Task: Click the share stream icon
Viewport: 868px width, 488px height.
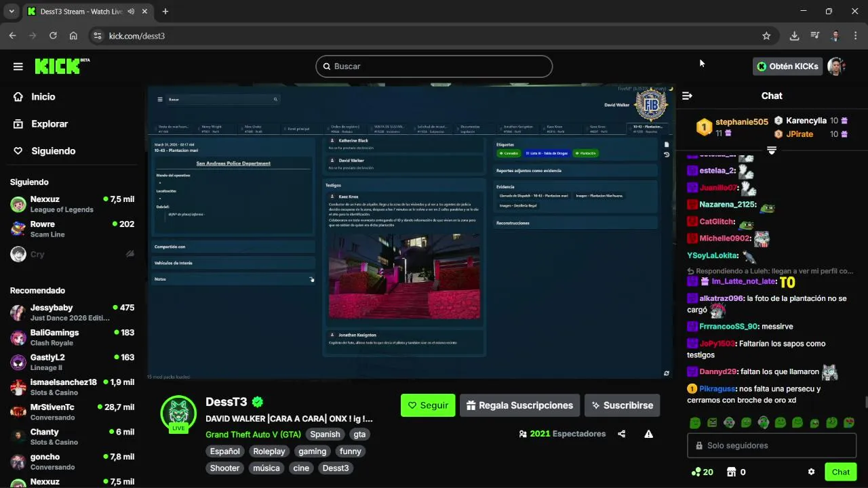Action: (x=622, y=434)
